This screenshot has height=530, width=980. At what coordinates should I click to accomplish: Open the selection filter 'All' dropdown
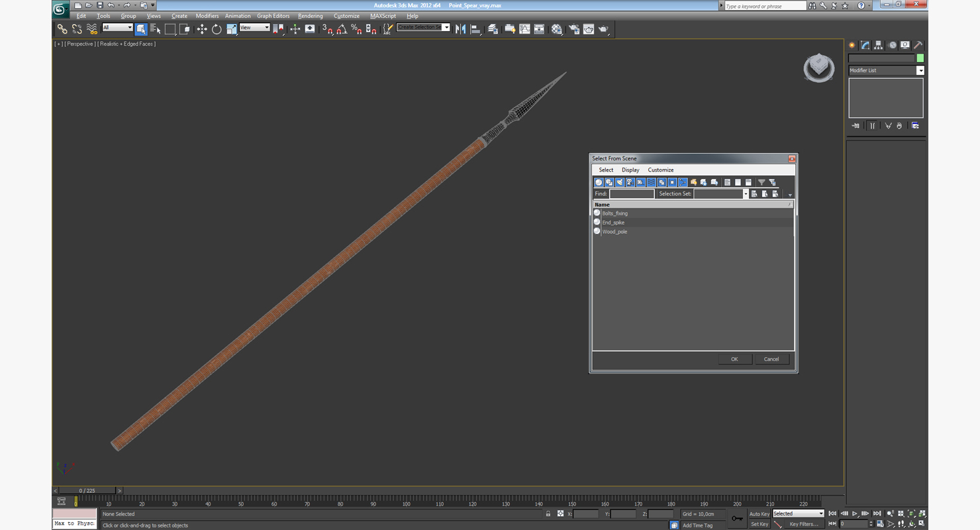point(117,27)
